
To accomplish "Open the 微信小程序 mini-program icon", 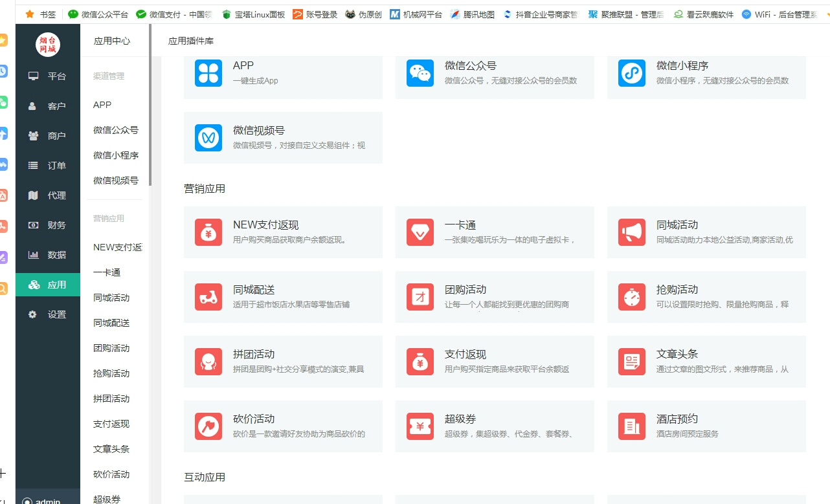I will coord(632,73).
